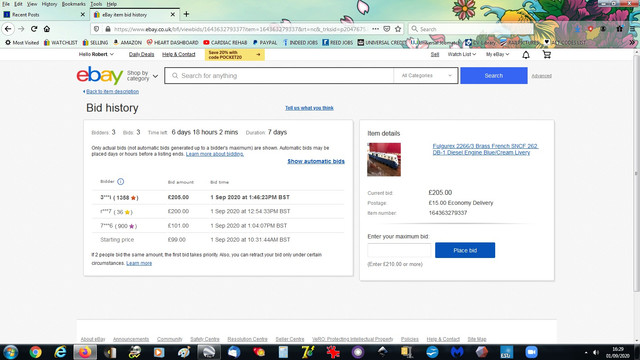The image size is (640, 360).
Task: Save page to Pocket icon
Action: coord(387,29)
